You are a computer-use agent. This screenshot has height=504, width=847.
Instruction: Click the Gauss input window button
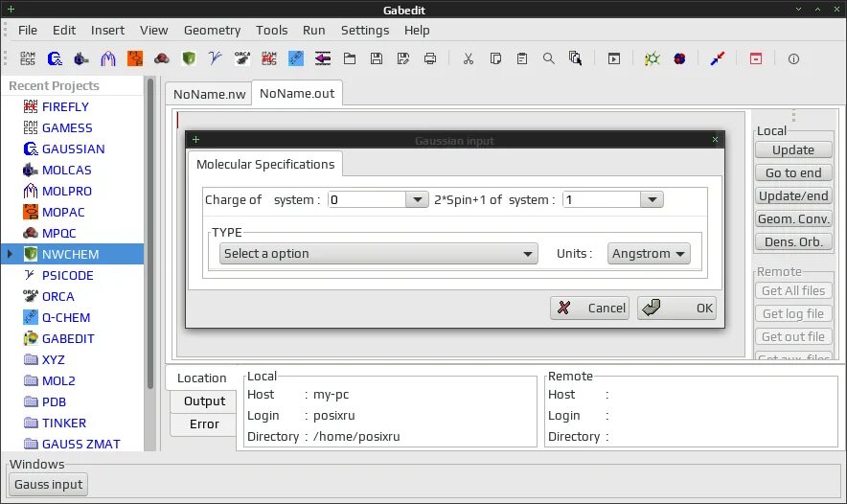coord(49,485)
